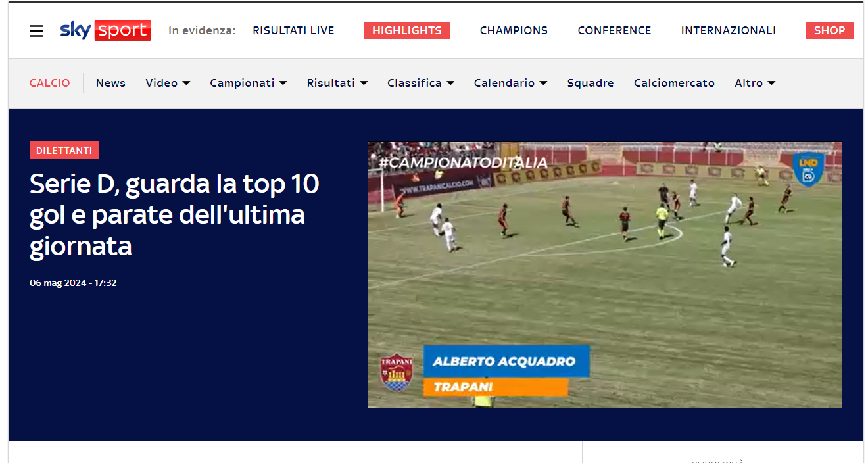Open RISULTATI LIVE link

click(293, 30)
